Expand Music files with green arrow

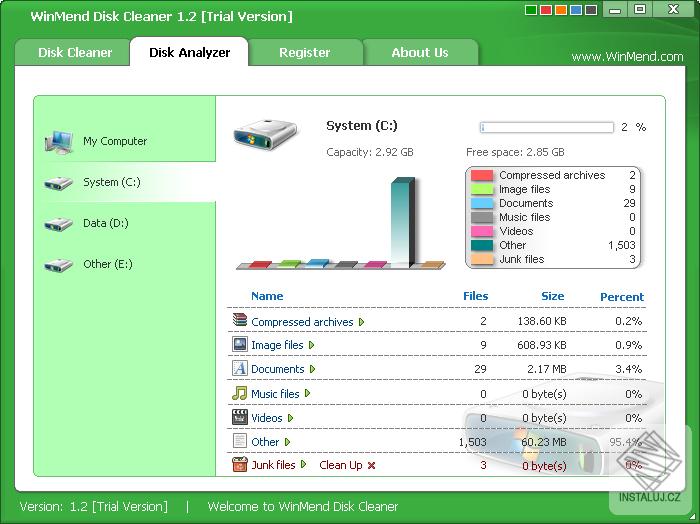coord(307,393)
